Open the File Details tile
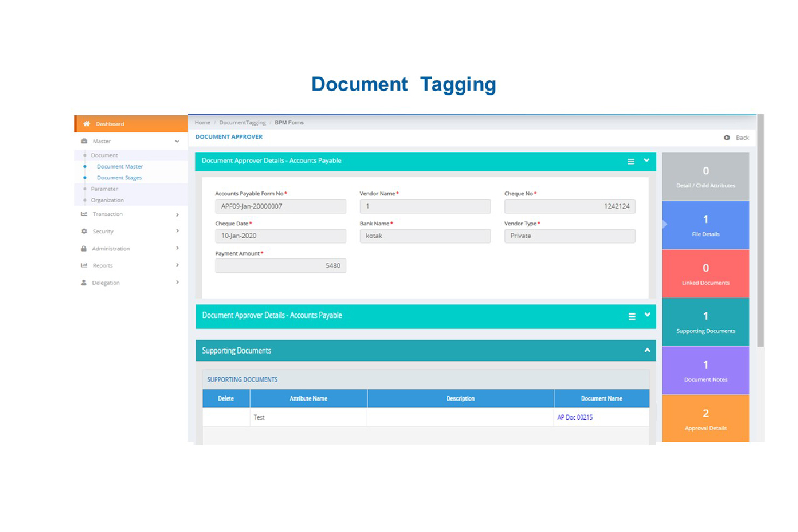The height and width of the screenshot is (532, 798). point(706,225)
